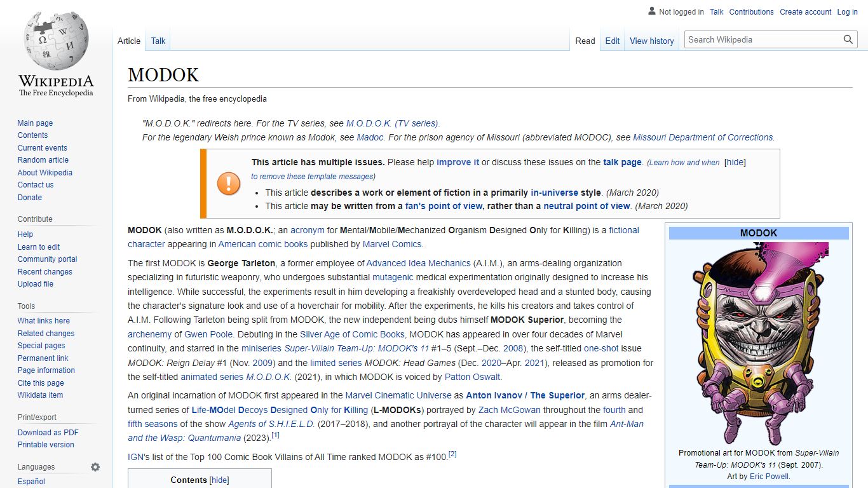Image resolution: width=868 pixels, height=488 pixels.
Task: Switch to Español language
Action: [31, 482]
